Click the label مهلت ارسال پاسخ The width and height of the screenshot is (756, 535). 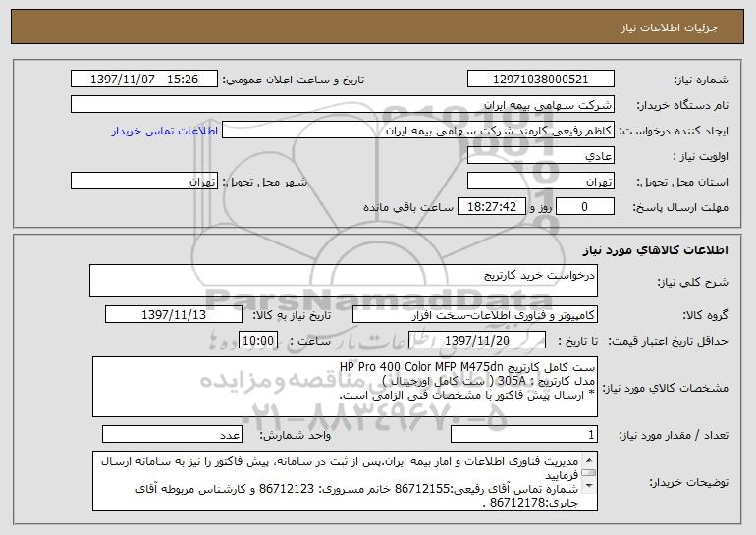(x=680, y=207)
